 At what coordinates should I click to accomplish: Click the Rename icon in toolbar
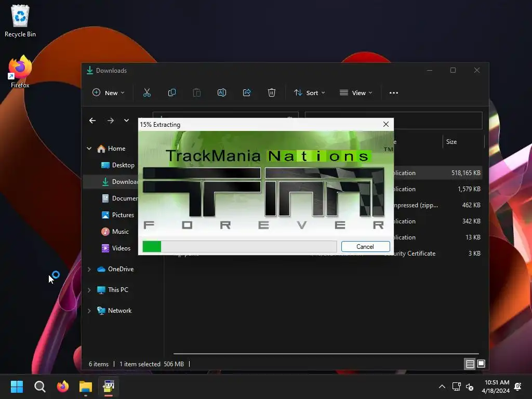pyautogui.click(x=221, y=92)
